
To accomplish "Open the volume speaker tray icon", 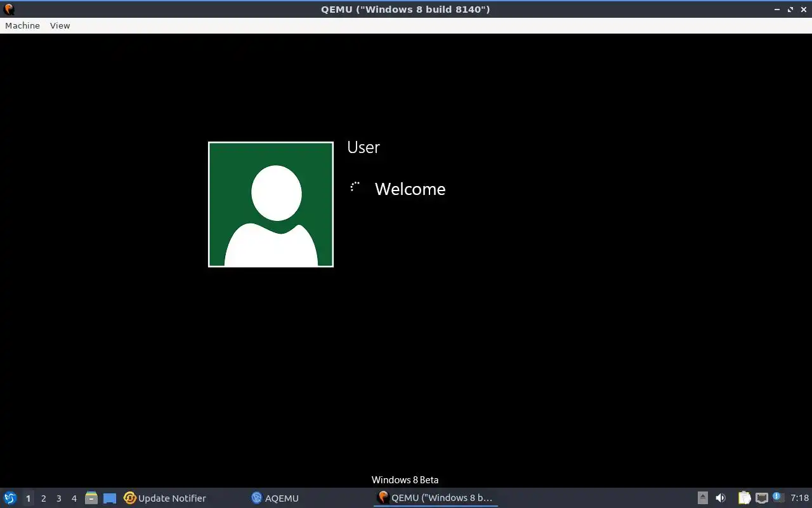I will (721, 498).
